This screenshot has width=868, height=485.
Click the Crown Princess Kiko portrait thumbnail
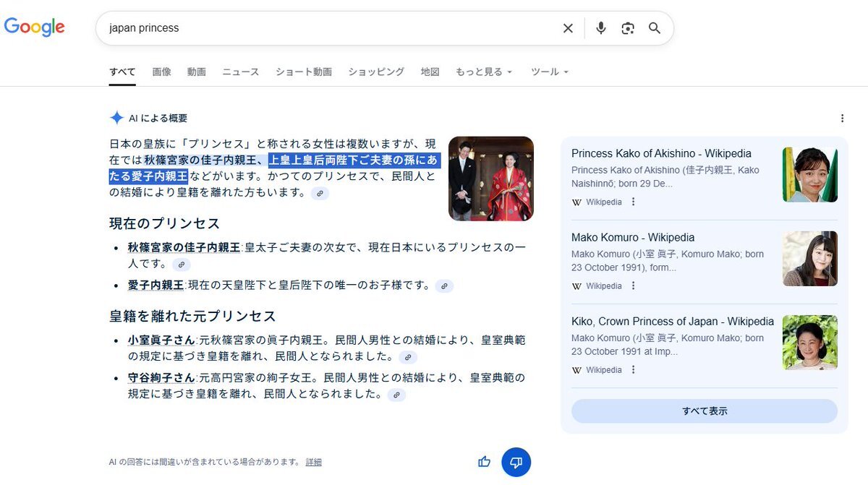810,342
